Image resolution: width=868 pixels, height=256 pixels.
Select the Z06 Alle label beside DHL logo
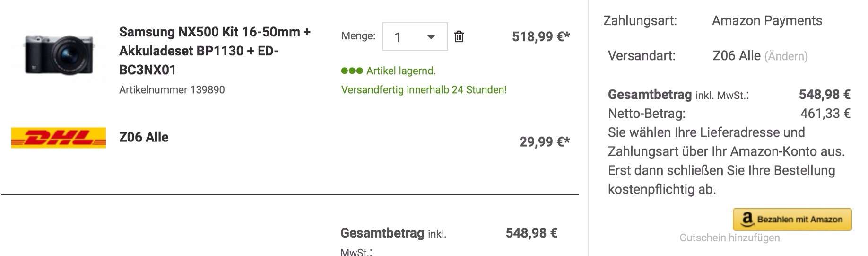click(x=144, y=137)
